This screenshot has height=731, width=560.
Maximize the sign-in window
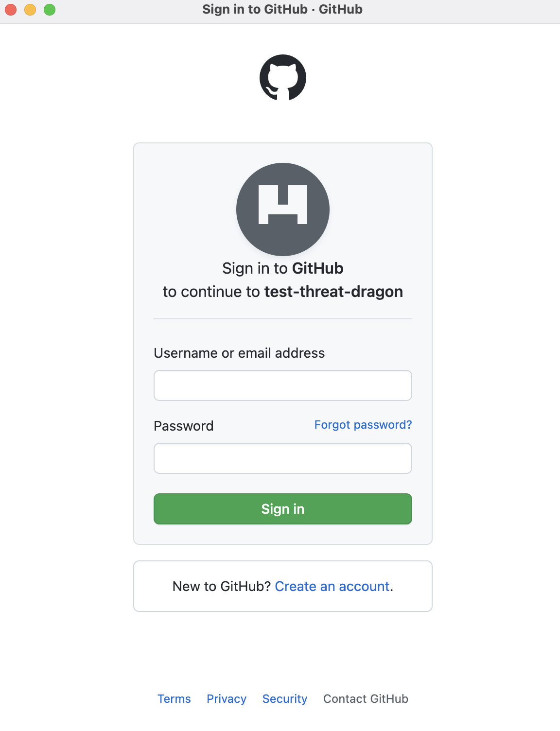(x=49, y=9)
